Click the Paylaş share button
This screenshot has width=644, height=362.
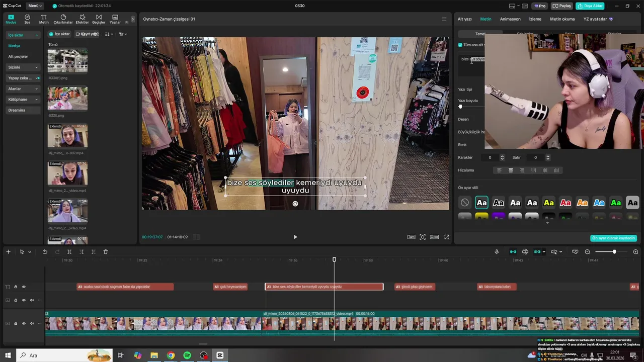(x=562, y=6)
